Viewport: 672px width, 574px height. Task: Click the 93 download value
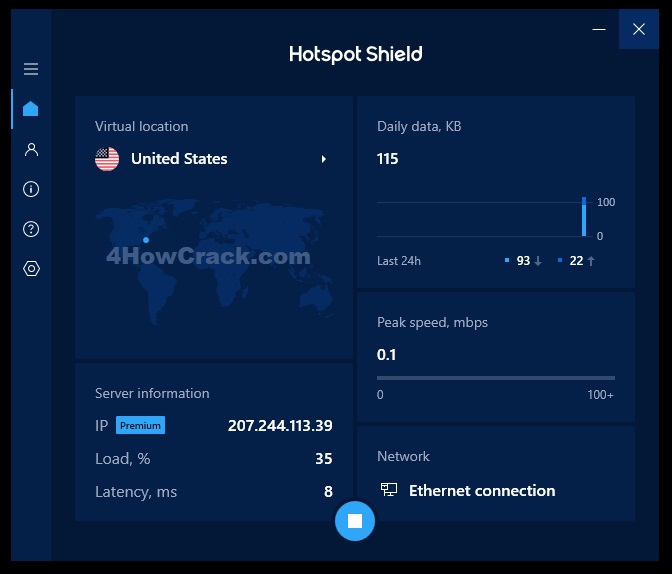pos(523,261)
